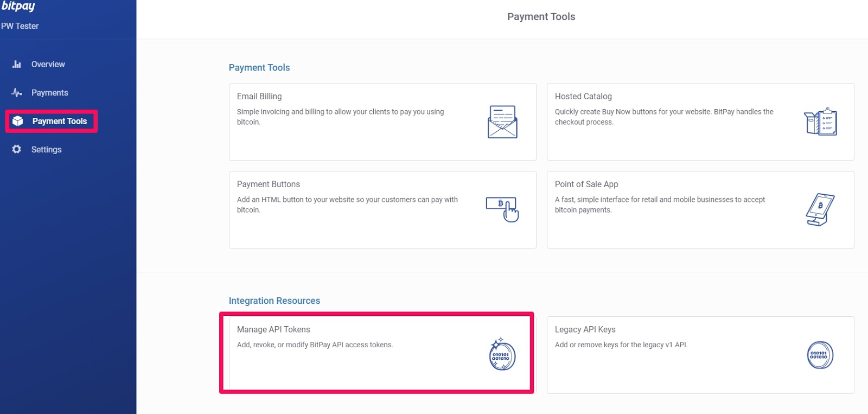The width and height of the screenshot is (868, 414).
Task: Click the Email Billing envelope icon
Action: tap(502, 122)
